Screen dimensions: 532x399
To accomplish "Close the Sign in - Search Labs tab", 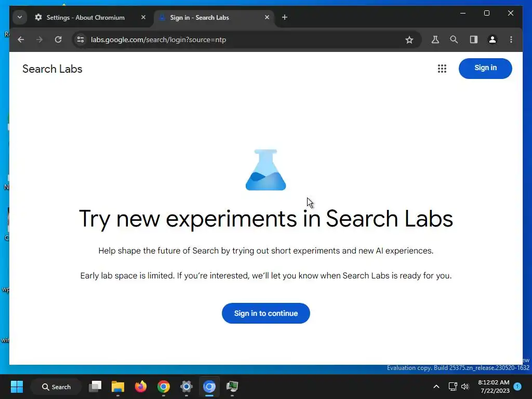I will pos(267,17).
